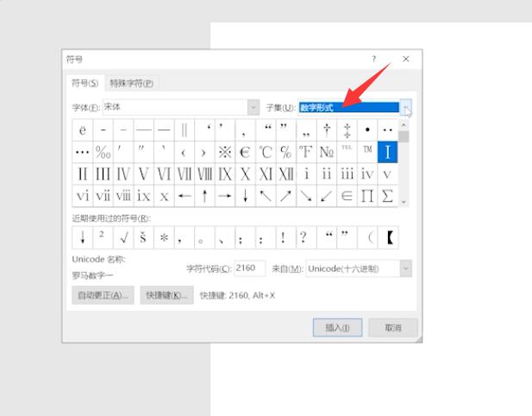Open the 来自 Unicode source dropdown

406,268
